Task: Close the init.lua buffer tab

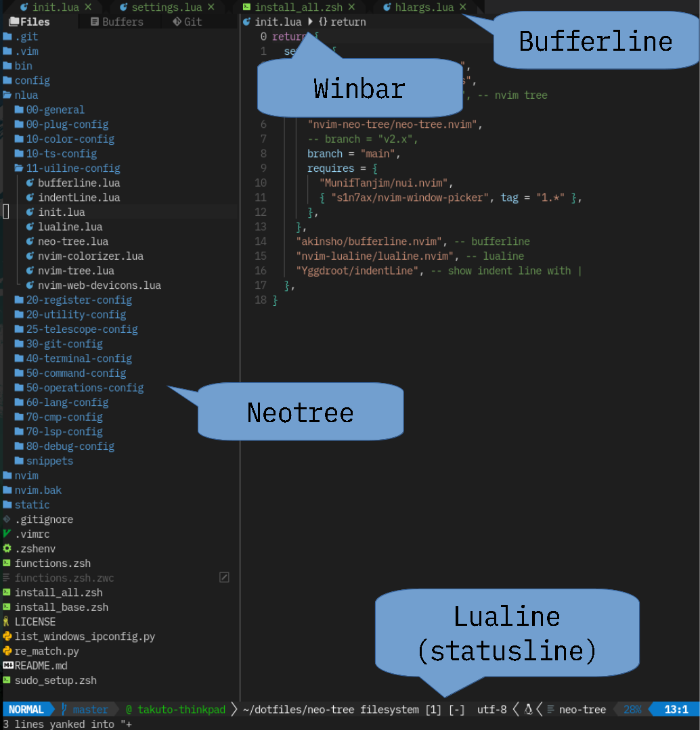Action: (x=88, y=7)
